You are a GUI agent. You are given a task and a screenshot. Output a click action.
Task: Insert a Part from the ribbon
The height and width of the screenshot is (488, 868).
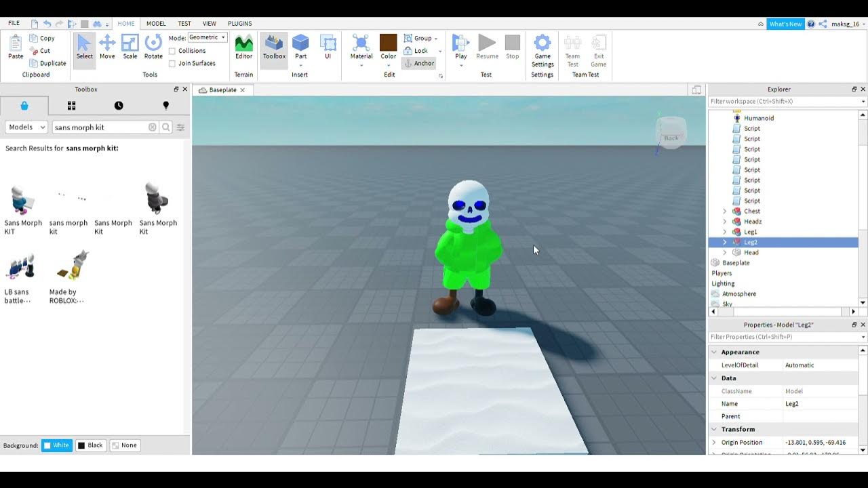(x=300, y=47)
